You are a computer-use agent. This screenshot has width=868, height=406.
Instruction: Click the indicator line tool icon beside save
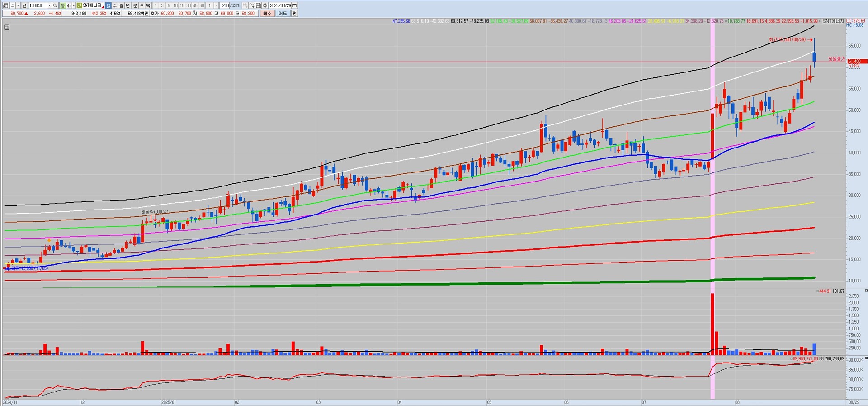point(251,5)
